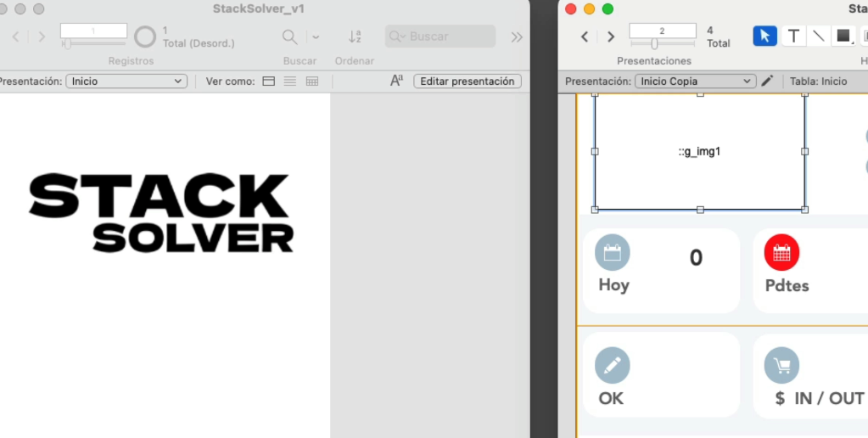Click the 0 counter in Hoy card
This screenshot has height=438, width=868.
coord(696,257)
